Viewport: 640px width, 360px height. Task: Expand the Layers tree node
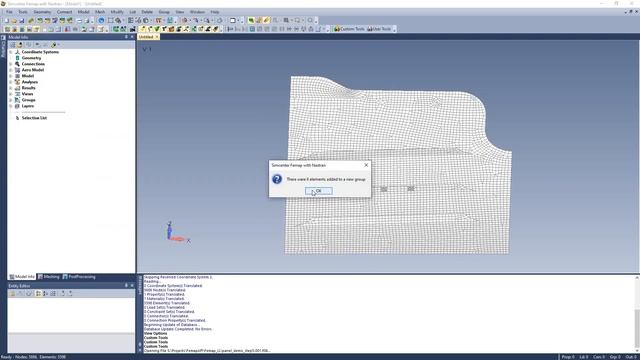point(11,106)
